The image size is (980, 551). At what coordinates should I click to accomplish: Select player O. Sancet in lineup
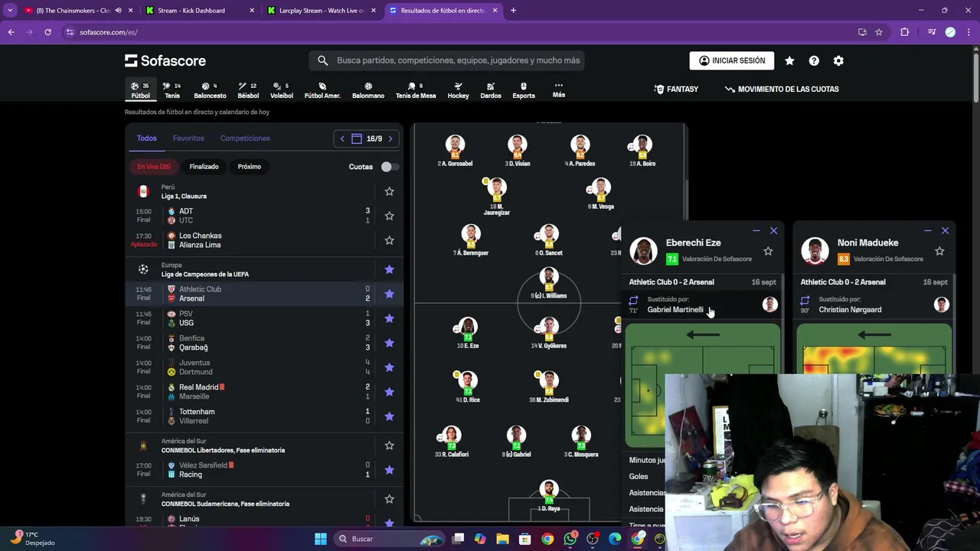click(x=548, y=240)
